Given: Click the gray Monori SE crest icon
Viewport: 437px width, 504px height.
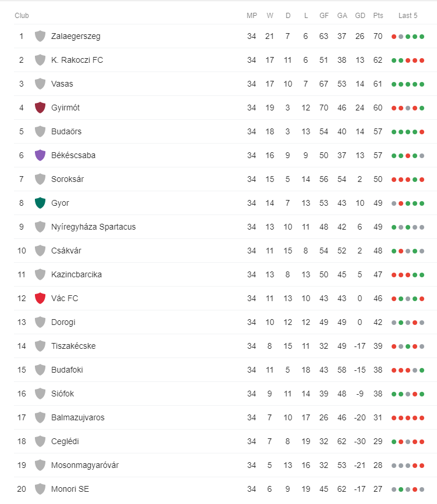Looking at the screenshot, I should point(40,489).
